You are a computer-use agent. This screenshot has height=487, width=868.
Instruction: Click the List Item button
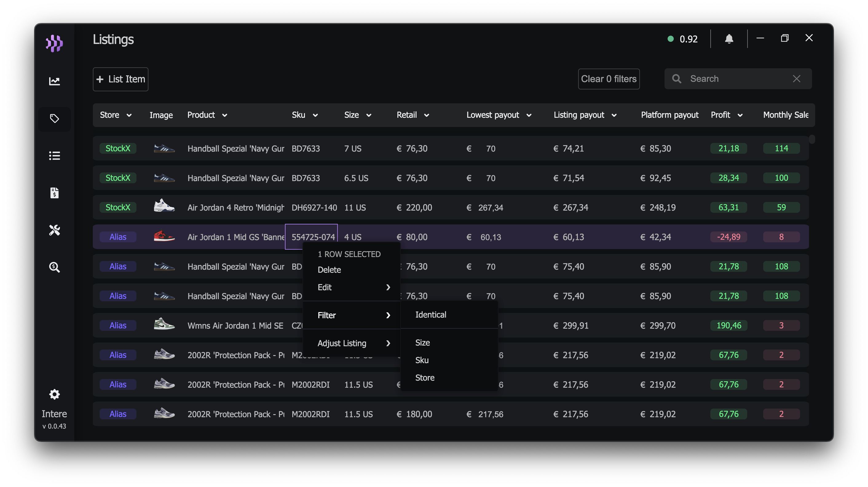click(x=120, y=79)
